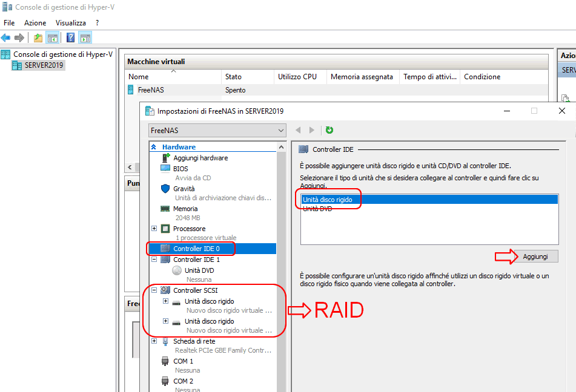
Task: Open the Azione menu
Action: coord(35,23)
